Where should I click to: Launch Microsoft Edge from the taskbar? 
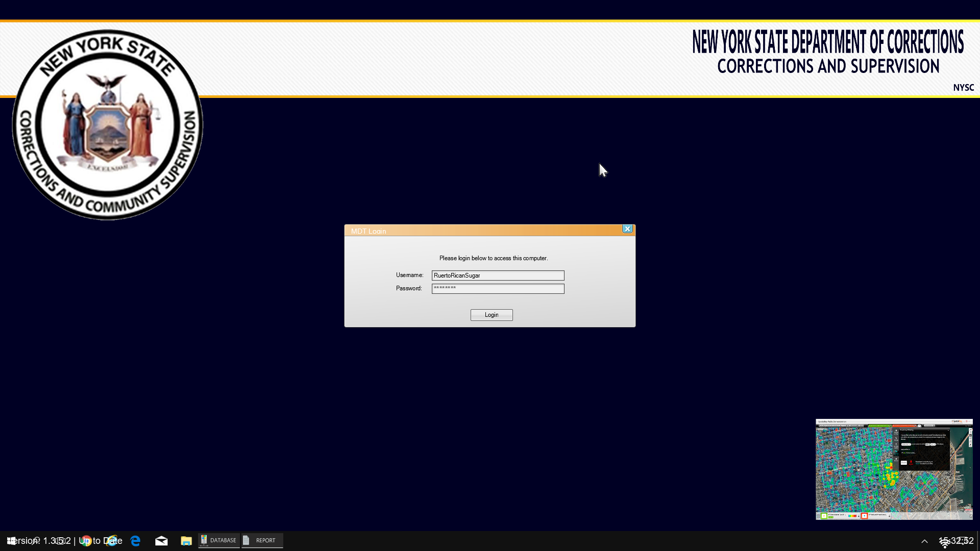click(x=136, y=541)
